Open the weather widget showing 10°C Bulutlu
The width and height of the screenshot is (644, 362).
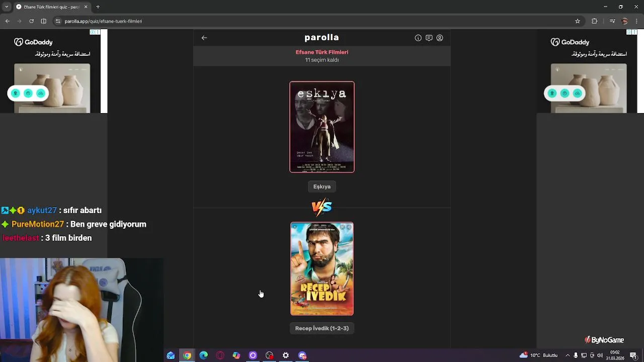[x=538, y=355]
